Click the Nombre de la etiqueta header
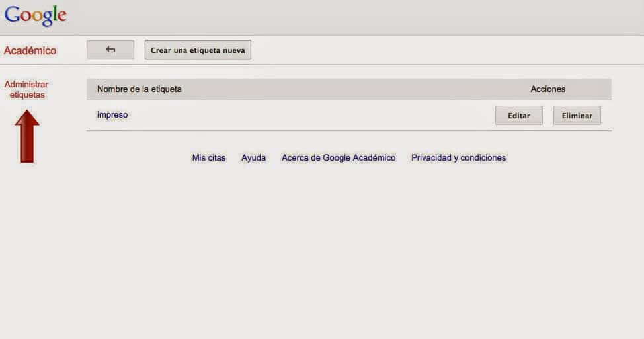 [x=140, y=89]
